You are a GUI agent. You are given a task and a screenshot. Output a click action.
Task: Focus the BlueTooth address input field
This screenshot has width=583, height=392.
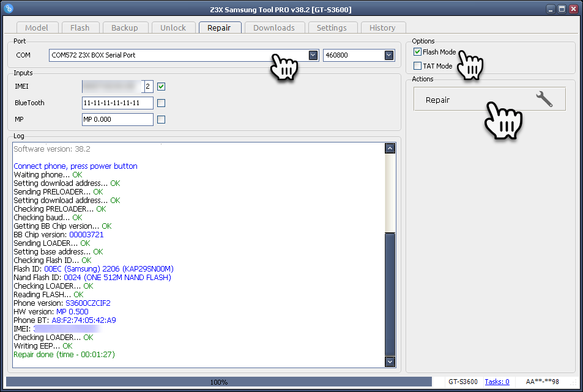pyautogui.click(x=117, y=103)
